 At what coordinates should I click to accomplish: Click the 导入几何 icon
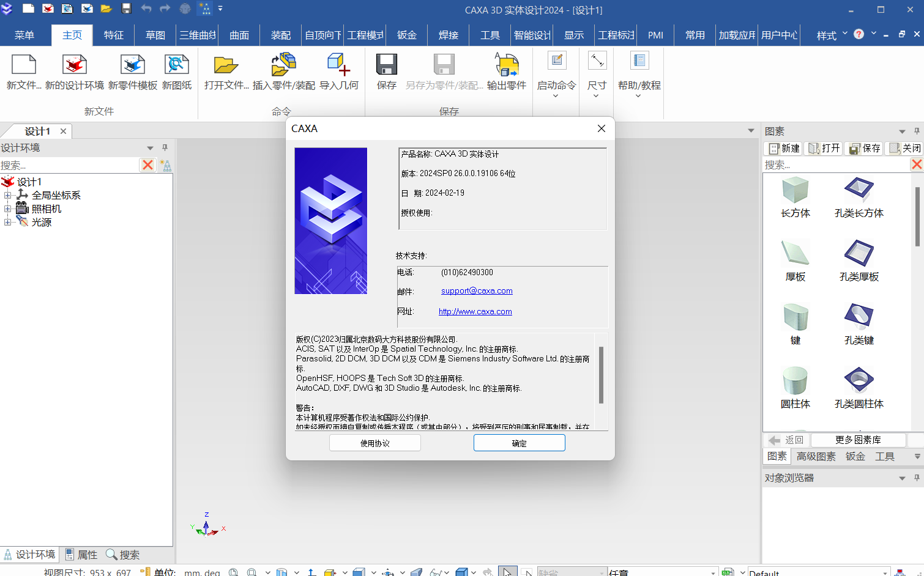[x=338, y=65]
